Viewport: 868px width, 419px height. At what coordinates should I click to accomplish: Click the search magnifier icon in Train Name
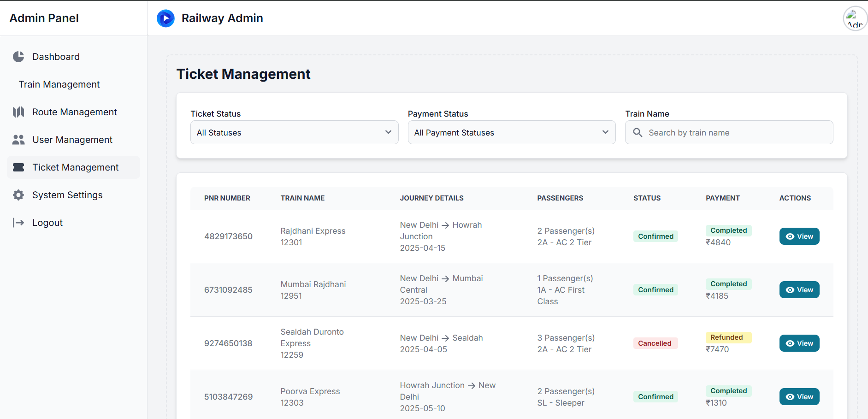638,133
